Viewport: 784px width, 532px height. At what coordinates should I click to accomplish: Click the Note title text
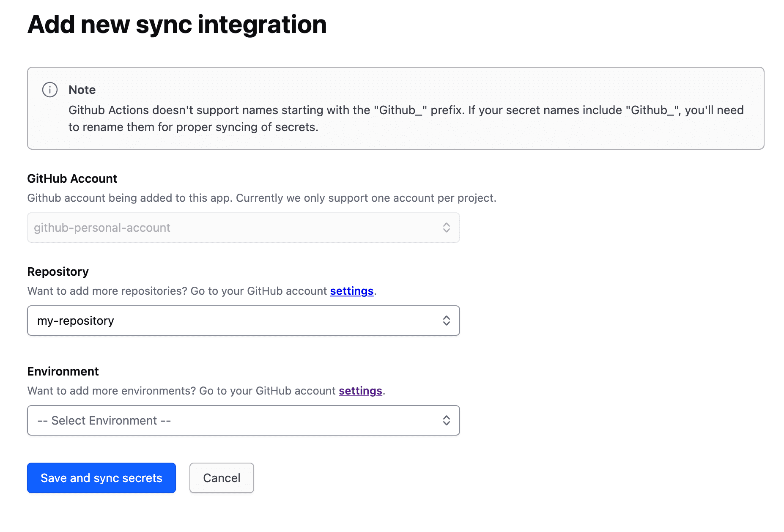pyautogui.click(x=82, y=90)
